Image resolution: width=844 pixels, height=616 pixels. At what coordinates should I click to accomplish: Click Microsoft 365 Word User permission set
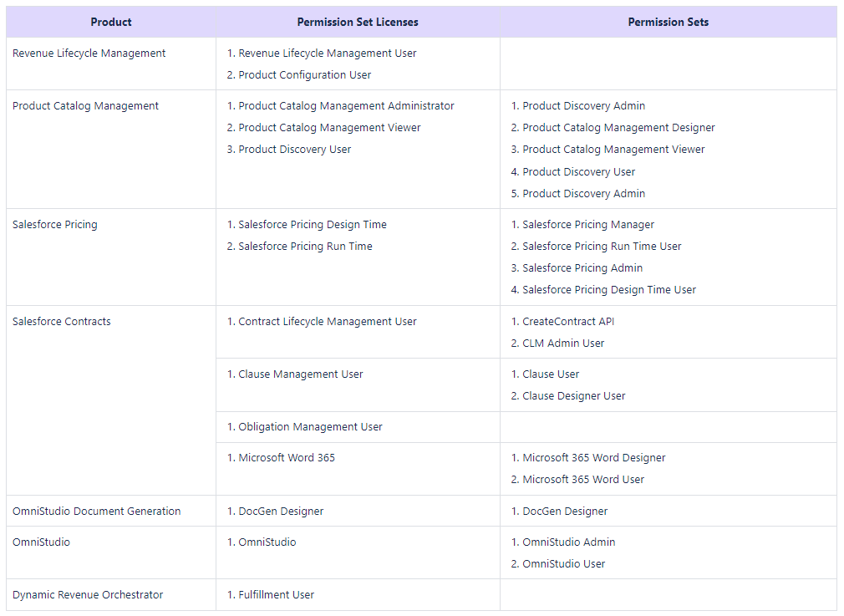[583, 479]
